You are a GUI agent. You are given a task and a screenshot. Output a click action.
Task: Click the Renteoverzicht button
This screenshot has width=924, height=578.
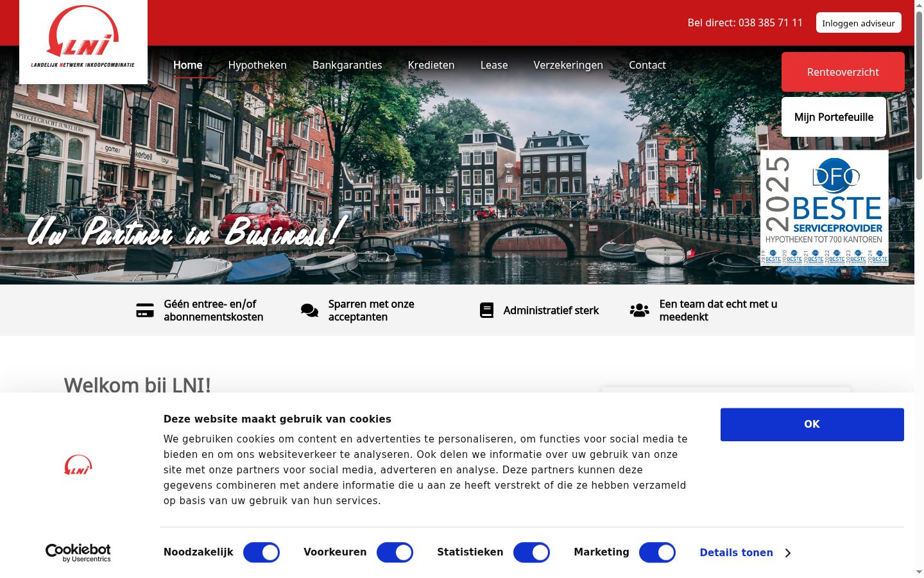843,72
